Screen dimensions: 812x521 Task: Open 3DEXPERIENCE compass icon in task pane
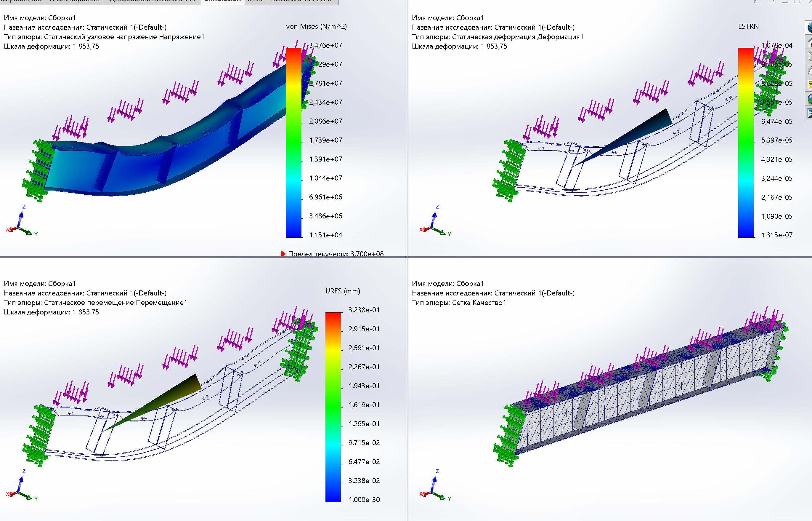point(810,27)
